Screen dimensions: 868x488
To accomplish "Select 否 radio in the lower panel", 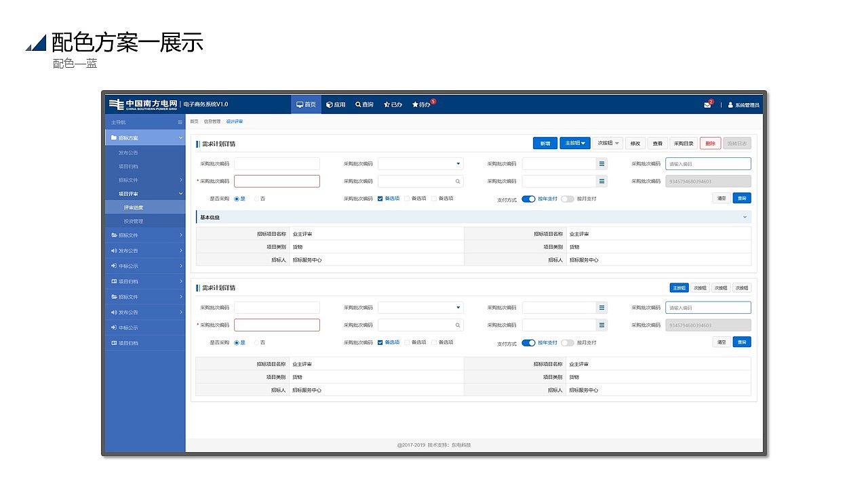I will click(x=256, y=342).
